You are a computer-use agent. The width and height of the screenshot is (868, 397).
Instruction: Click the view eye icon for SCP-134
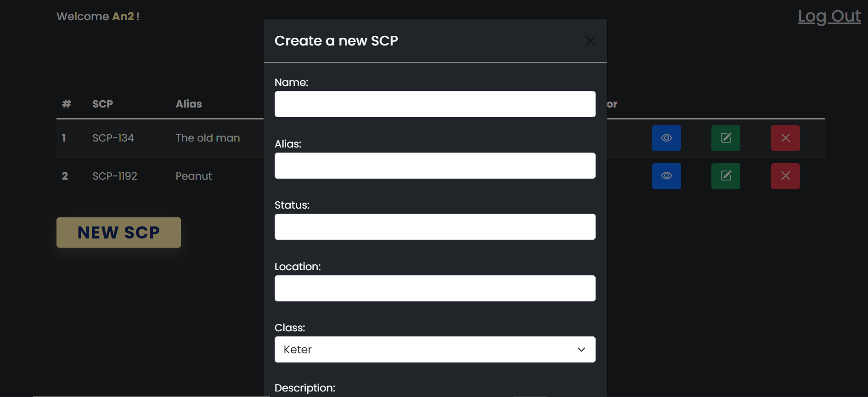(666, 138)
